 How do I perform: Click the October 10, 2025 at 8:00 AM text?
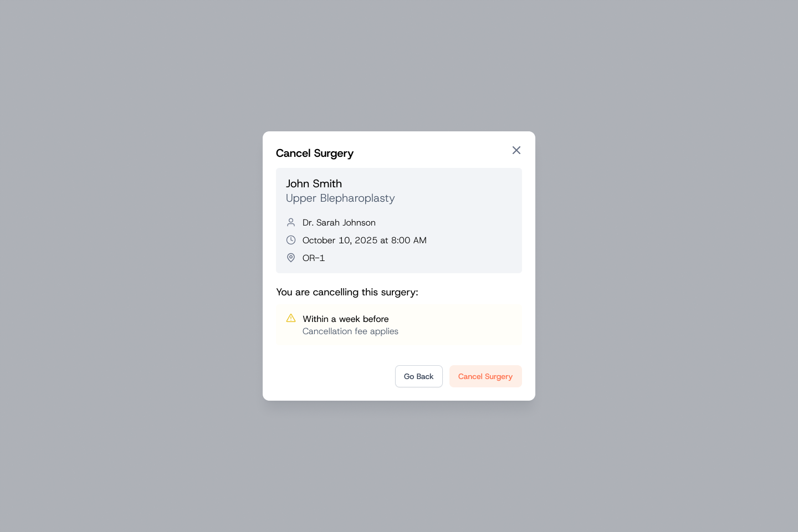pyautogui.click(x=365, y=240)
